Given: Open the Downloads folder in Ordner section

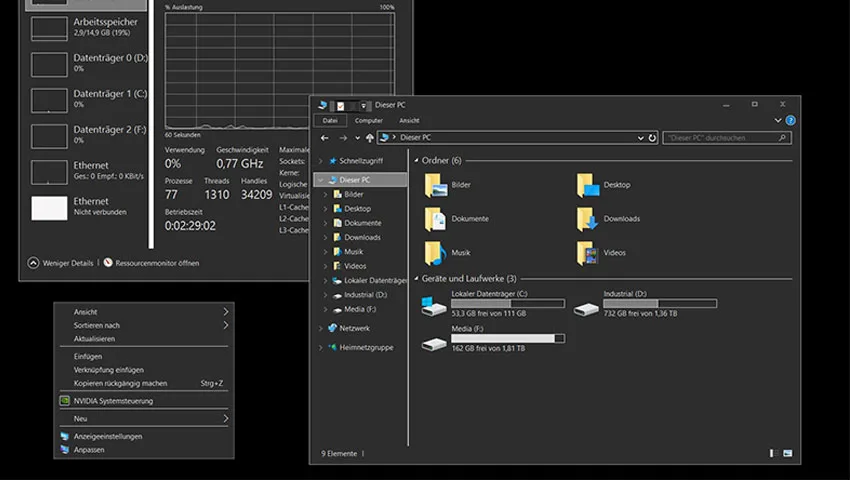Looking at the screenshot, I should [608, 219].
